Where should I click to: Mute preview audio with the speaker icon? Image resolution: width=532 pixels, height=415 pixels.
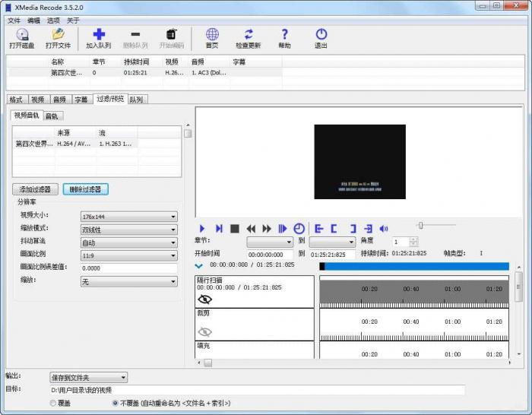tap(384, 228)
